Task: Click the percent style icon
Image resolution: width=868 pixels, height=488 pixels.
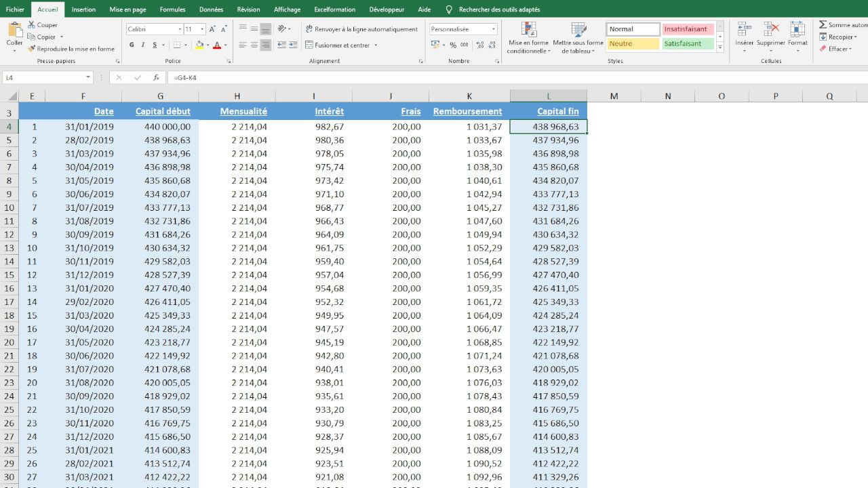Action: click(x=453, y=45)
